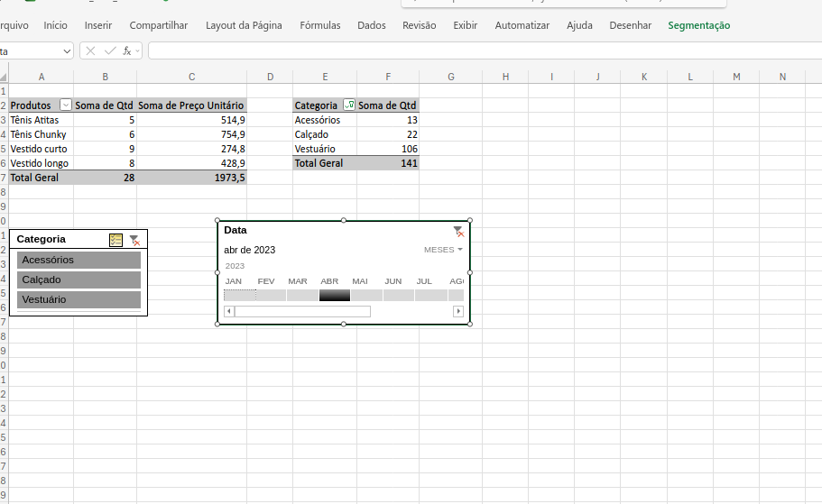Click total 141 cell
Image resolution: width=822 pixels, height=504 pixels.
(x=388, y=163)
